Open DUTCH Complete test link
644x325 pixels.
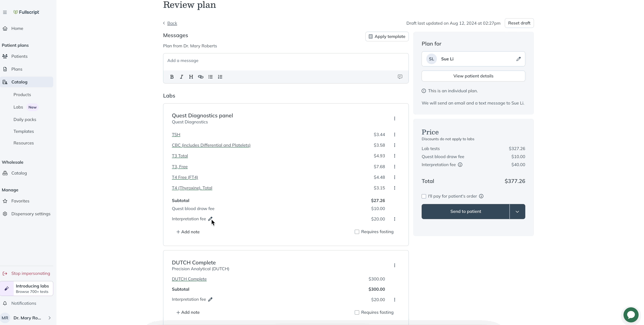[189, 279]
